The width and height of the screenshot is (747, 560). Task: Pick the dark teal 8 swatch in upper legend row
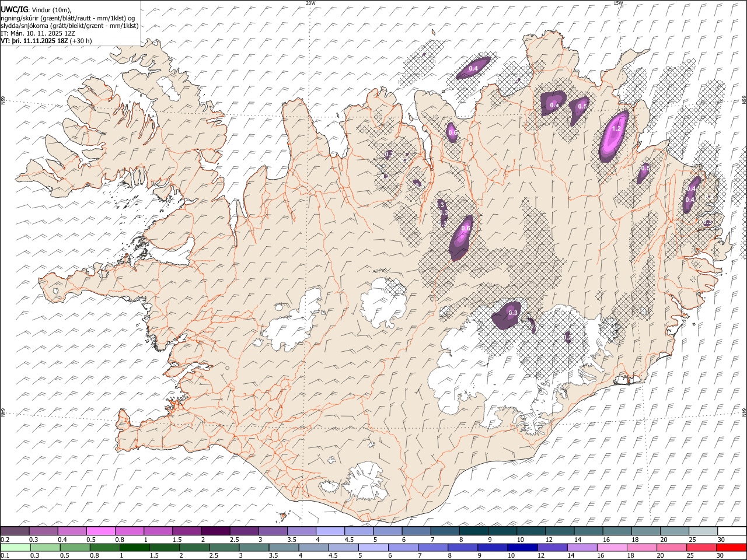[x=474, y=531]
